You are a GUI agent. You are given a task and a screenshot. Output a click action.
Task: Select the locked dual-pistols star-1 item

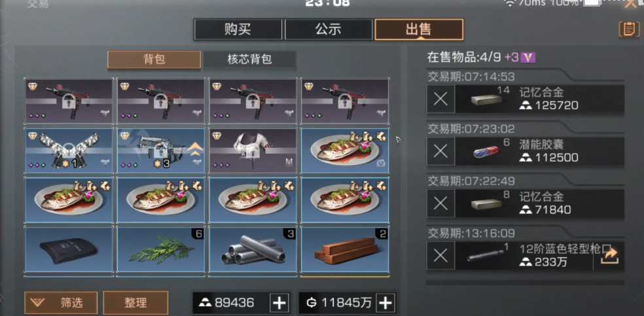point(69,150)
